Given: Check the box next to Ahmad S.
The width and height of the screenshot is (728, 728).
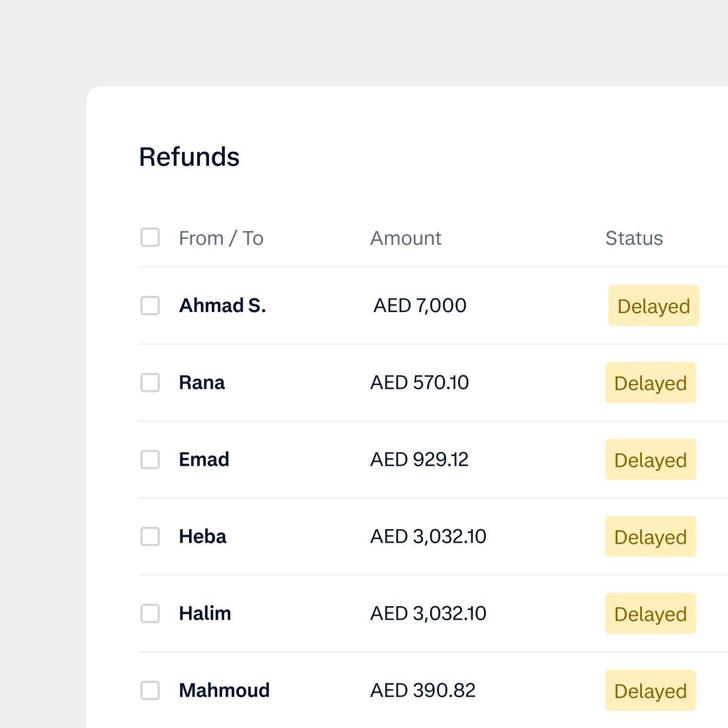Looking at the screenshot, I should click(150, 305).
